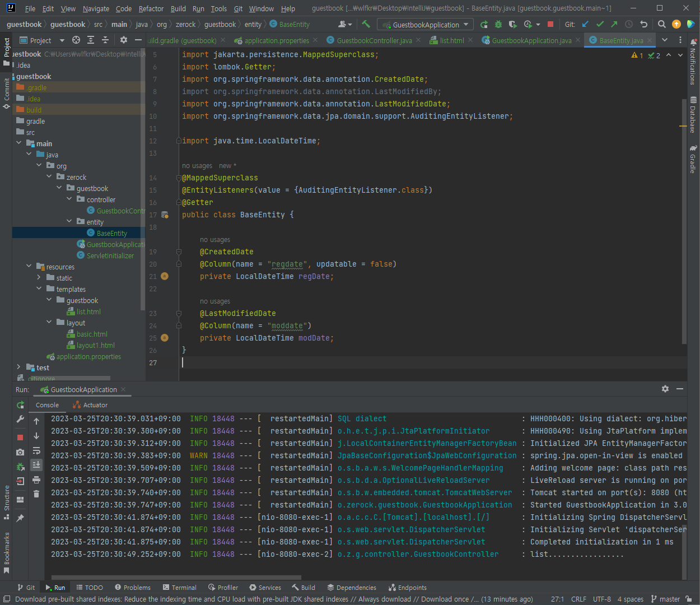Viewport: 700px width, 605px height.
Task: Toggle scroll to end of console
Action: tap(36, 464)
